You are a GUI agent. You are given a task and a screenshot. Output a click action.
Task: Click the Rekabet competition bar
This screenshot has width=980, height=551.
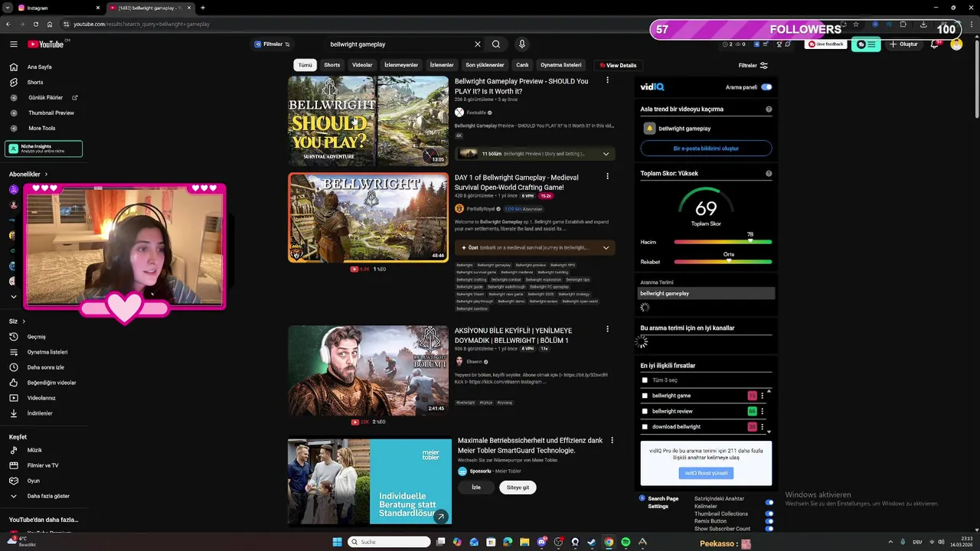point(723,262)
